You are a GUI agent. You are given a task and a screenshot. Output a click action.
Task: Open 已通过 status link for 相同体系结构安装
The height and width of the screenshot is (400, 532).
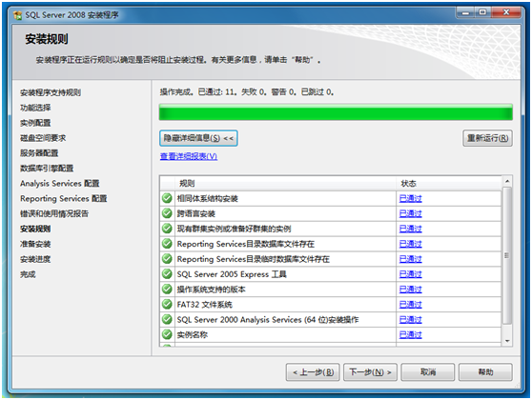pyautogui.click(x=411, y=199)
